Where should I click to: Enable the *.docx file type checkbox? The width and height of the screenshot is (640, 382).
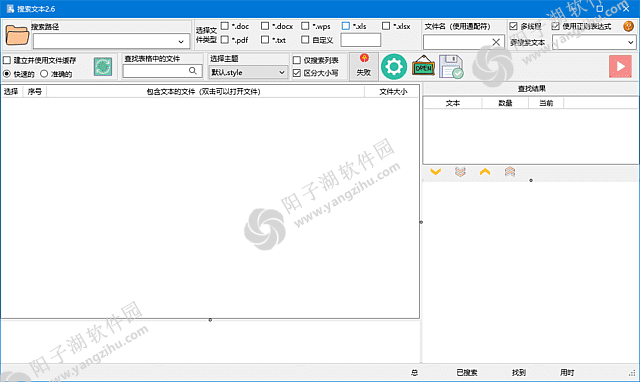pos(265,26)
